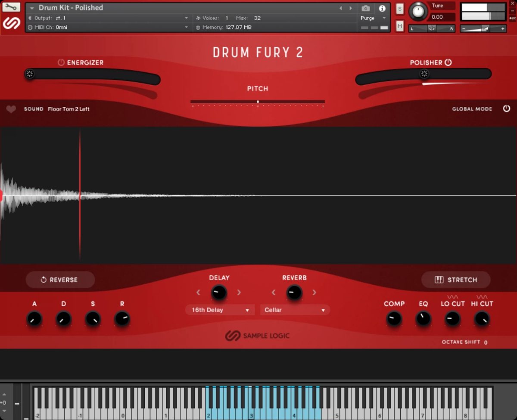Toggle the Energizer power button
This screenshot has width=517, height=420.
point(61,62)
